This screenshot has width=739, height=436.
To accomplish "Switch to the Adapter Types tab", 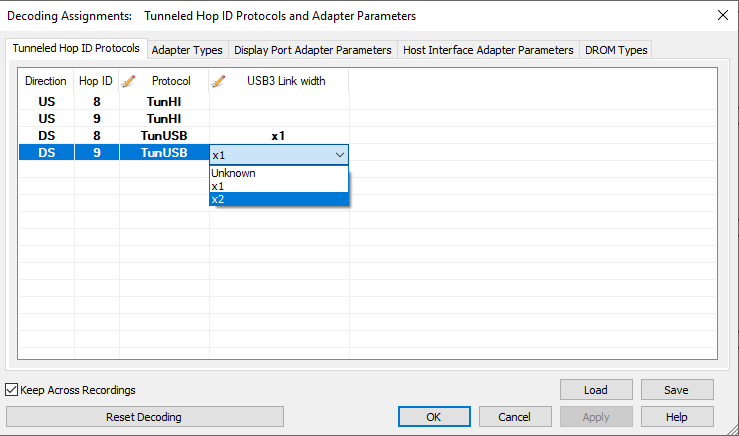I will click(187, 50).
